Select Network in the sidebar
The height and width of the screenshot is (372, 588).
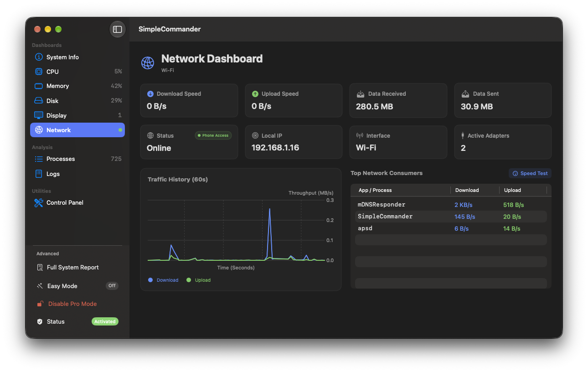(77, 130)
